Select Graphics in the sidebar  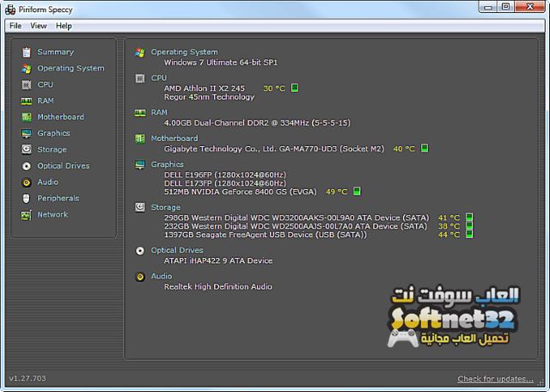[53, 133]
